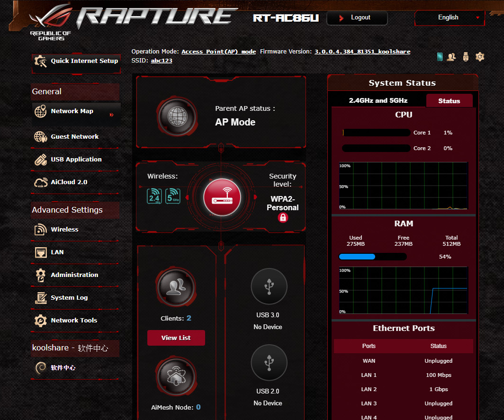Click the WAN Unplugged status
The height and width of the screenshot is (420, 504).
(439, 361)
